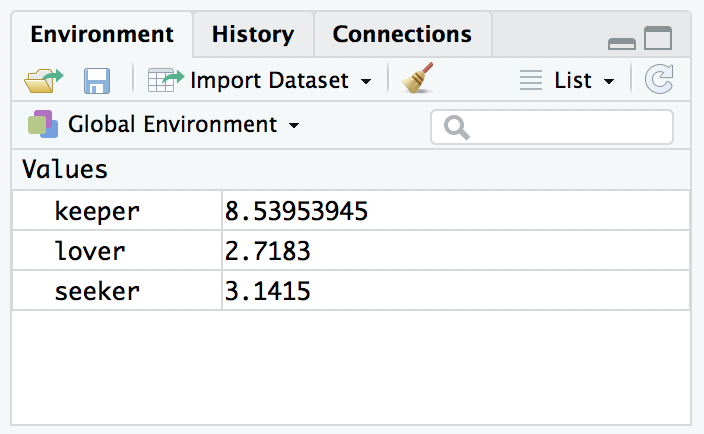Click the load workspace folder icon
704x434 pixels.
pyautogui.click(x=43, y=81)
